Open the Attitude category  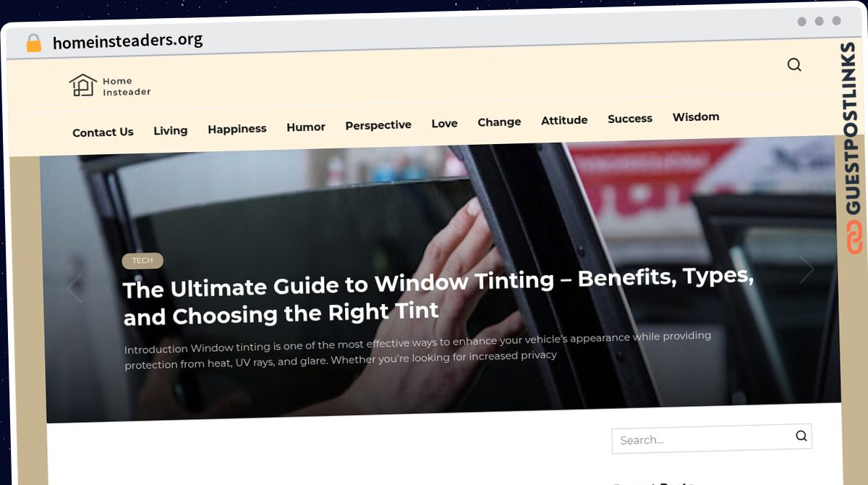564,120
